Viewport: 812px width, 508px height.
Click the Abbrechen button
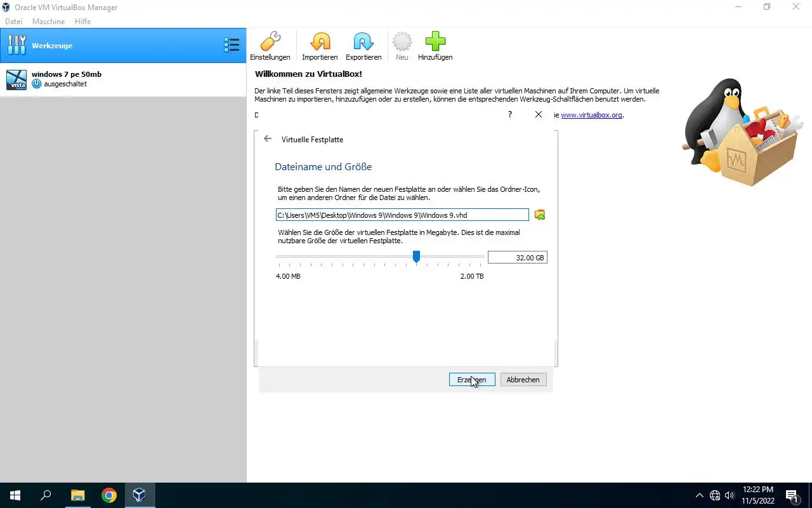tap(523, 380)
